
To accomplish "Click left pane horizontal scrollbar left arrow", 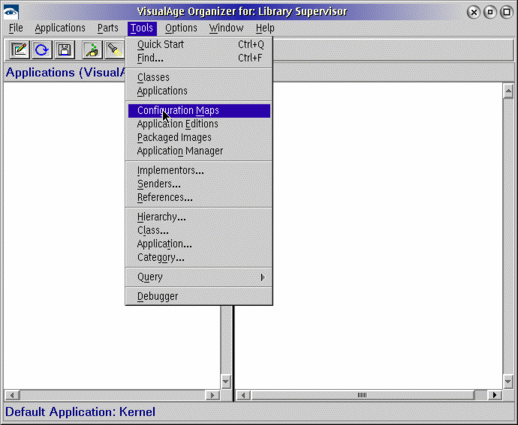I will (x=12, y=395).
